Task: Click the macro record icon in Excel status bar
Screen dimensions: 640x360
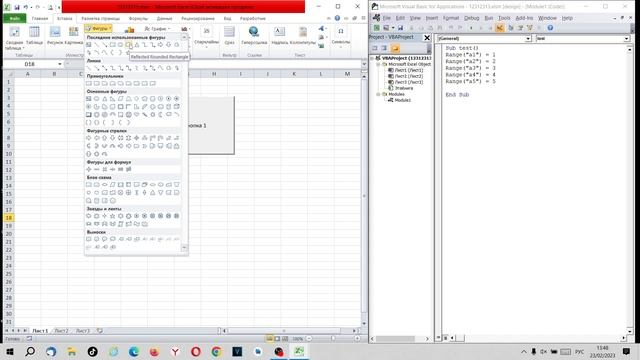Action: (29, 339)
